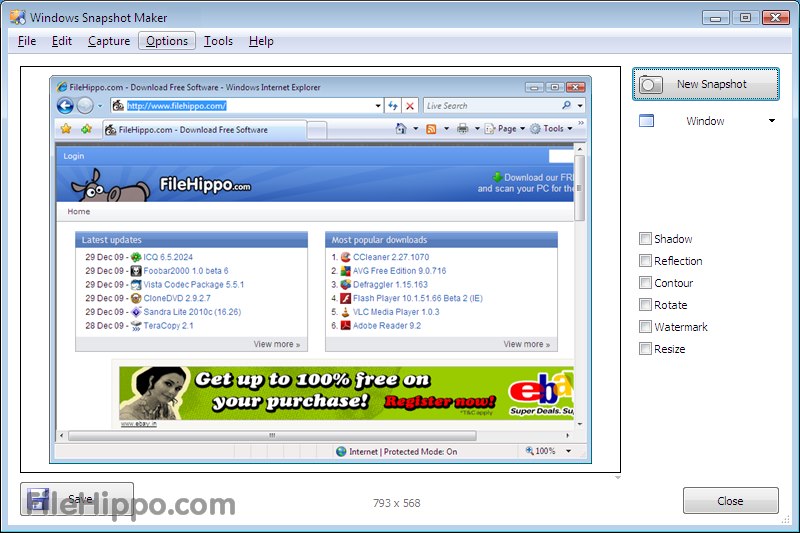Click the Live Search box in the preview
This screenshot has height=533, width=800.
(x=492, y=106)
